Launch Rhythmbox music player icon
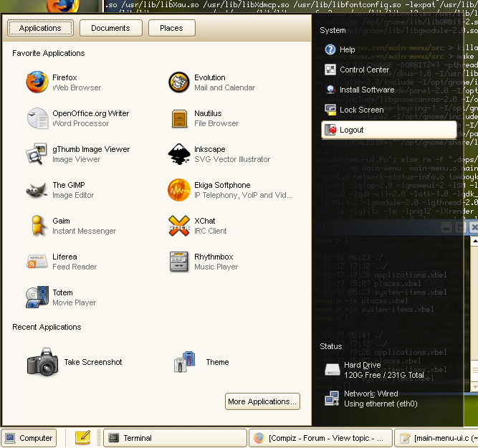 pyautogui.click(x=179, y=262)
